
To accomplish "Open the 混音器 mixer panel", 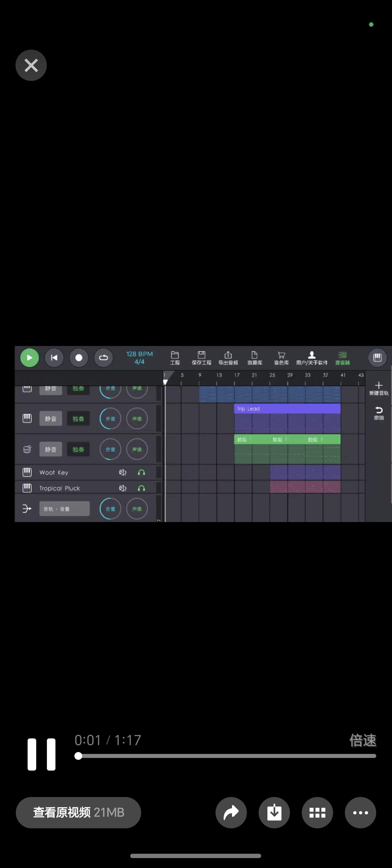I will point(342,358).
